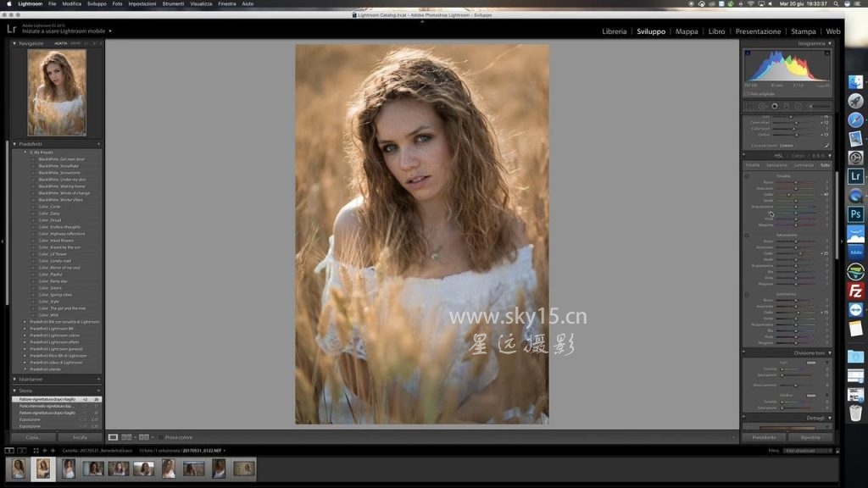Toggle shadow clipping indicator in histogram
The width and height of the screenshot is (868, 488).
(748, 53)
